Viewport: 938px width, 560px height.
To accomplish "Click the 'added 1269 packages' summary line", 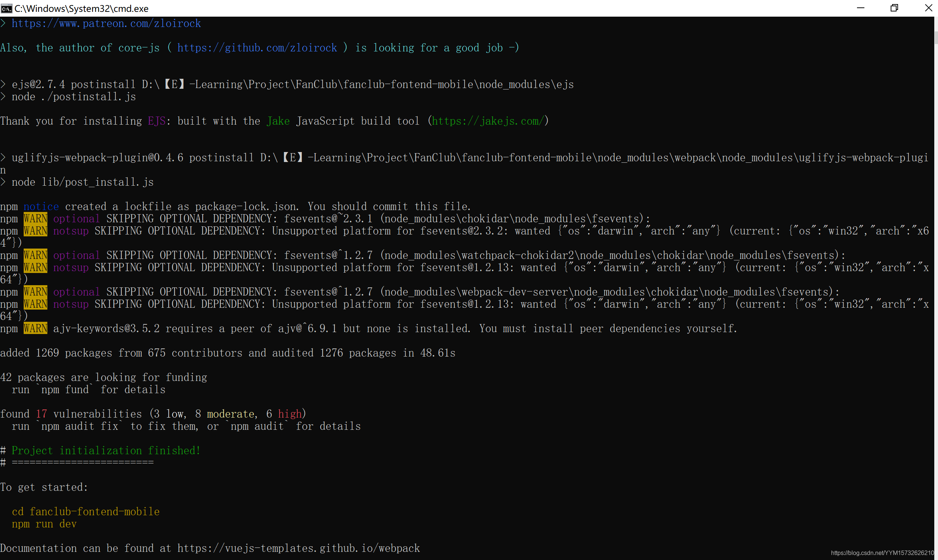I will click(x=227, y=353).
